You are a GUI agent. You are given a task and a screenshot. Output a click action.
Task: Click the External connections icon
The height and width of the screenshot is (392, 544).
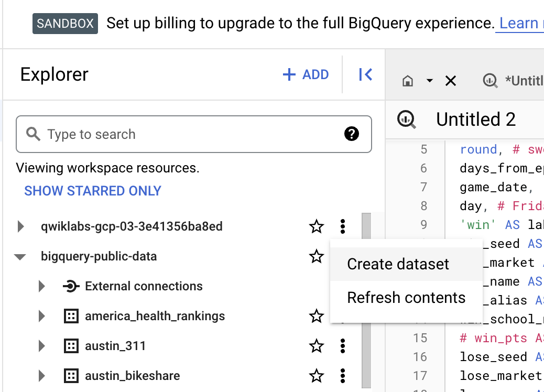(x=71, y=286)
